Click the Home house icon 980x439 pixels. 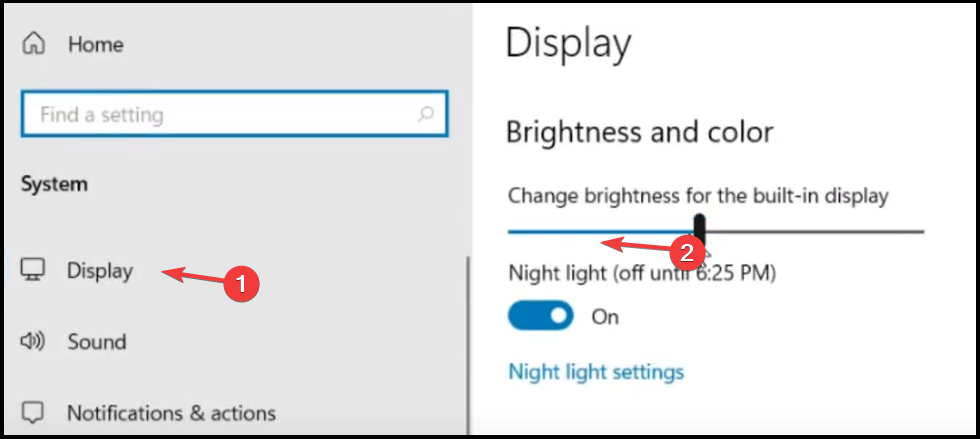tap(33, 44)
